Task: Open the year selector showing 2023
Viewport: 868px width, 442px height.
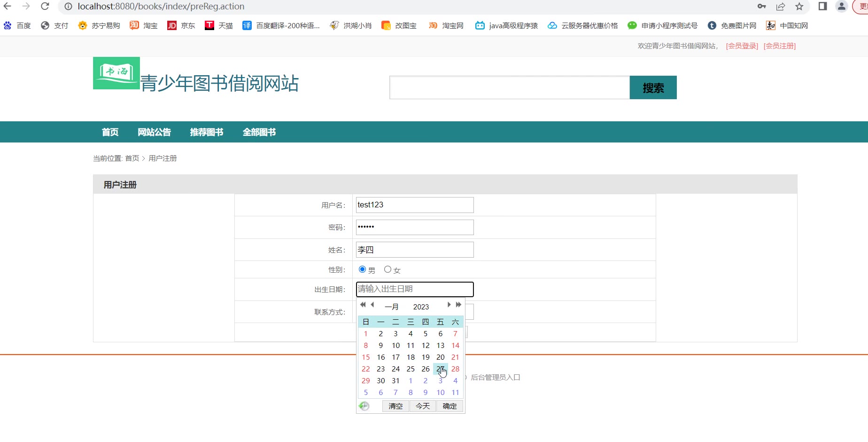Action: point(421,307)
